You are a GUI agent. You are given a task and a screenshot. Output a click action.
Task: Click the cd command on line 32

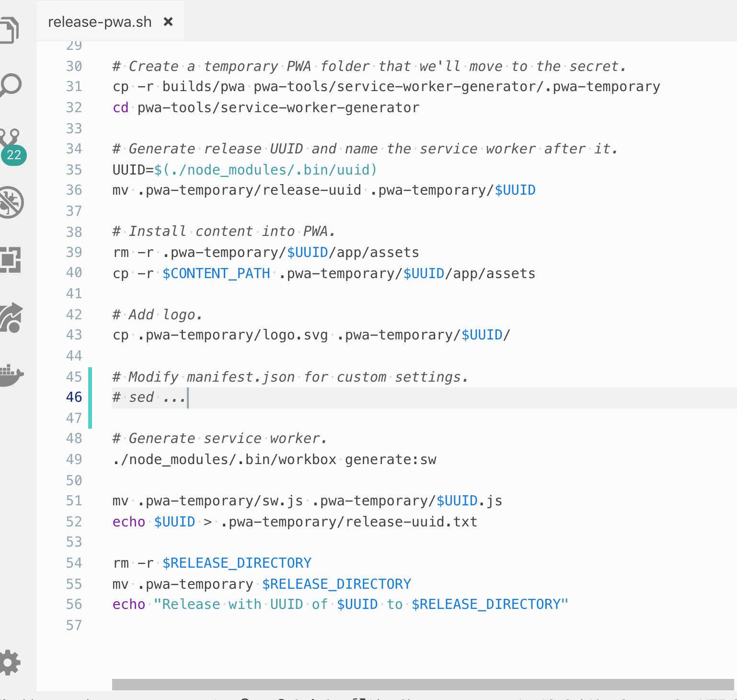point(120,107)
